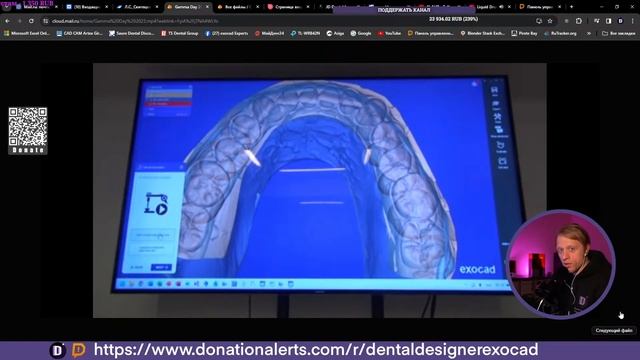This screenshot has height=360, width=640.
Task: Bookmark this page with the star icon
Action: pos(550,21)
